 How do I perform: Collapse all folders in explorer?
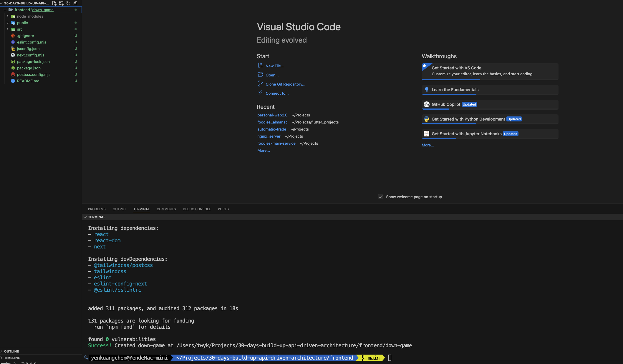[x=75, y=3]
